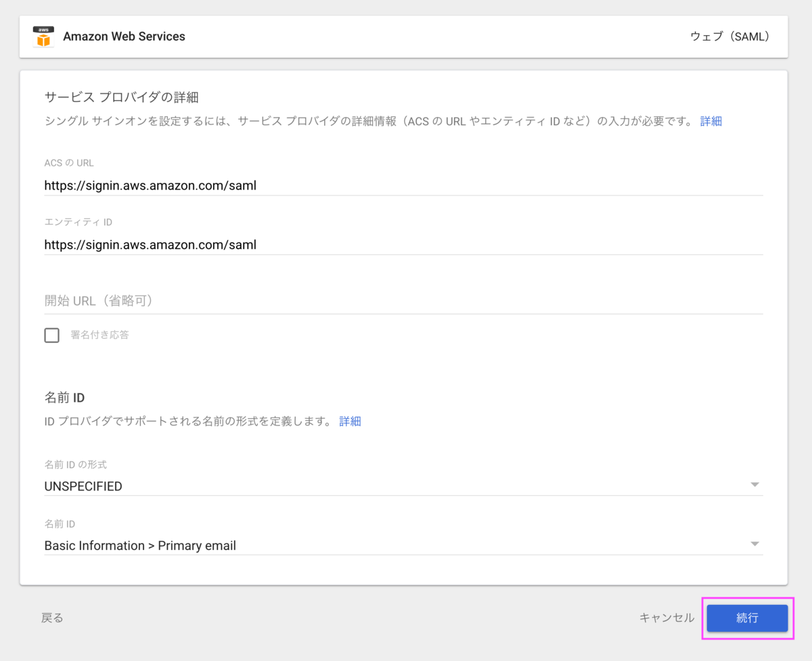Click the Amazon Web Services app icon

pyautogui.click(x=43, y=37)
